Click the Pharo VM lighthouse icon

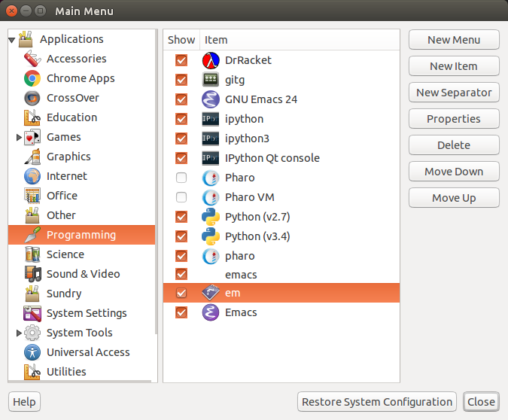(x=211, y=197)
